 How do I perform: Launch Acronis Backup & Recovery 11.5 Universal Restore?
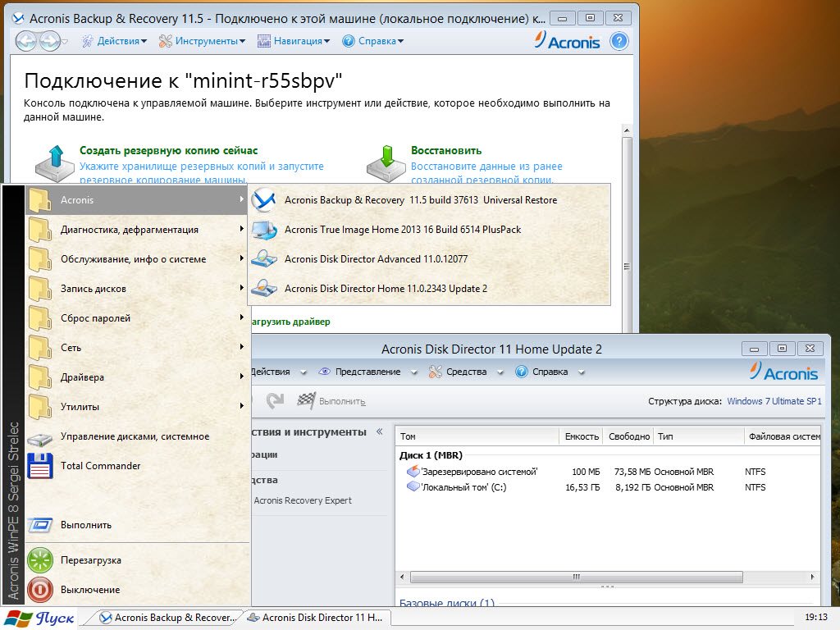tap(428, 200)
